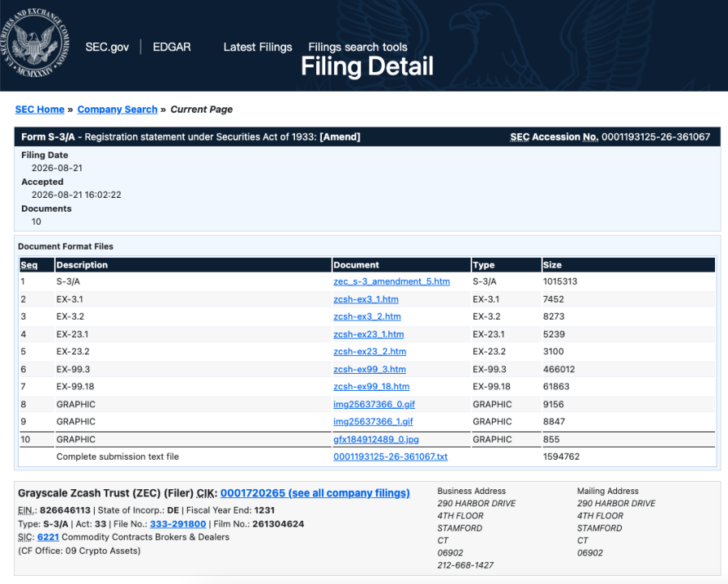Open Latest Filings in header

[258, 47]
